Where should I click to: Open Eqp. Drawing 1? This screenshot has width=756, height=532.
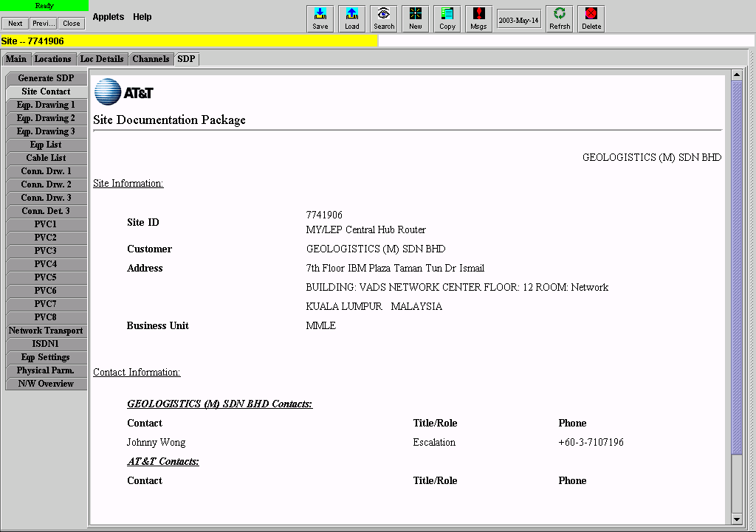(47, 105)
